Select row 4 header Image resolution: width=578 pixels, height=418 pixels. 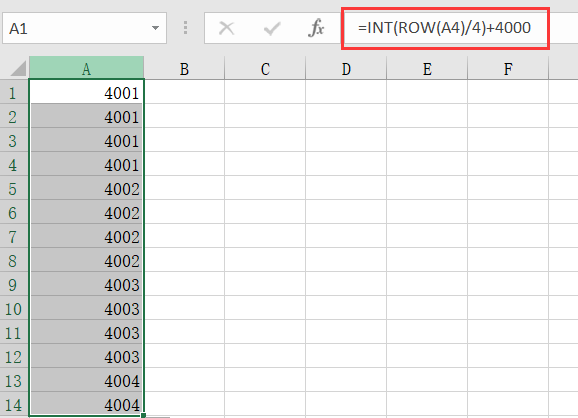click(14, 164)
